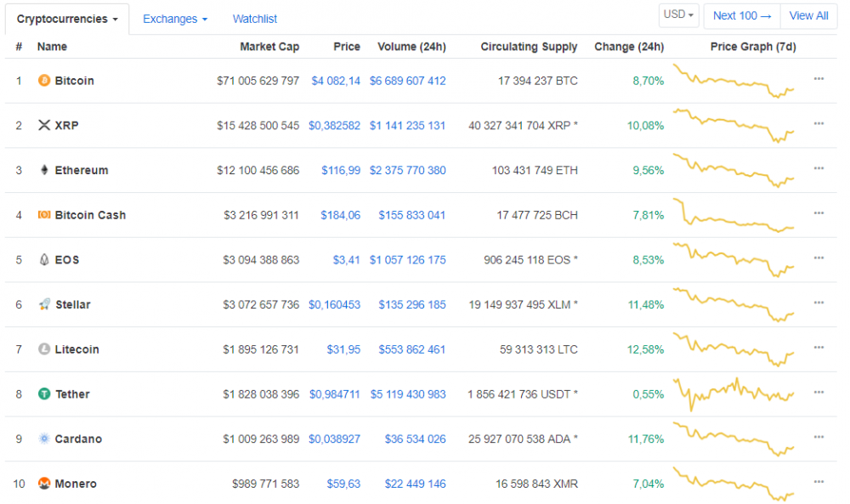Open the Bitcoin 7d price graph
This screenshot has width=850, height=504.
point(734,81)
